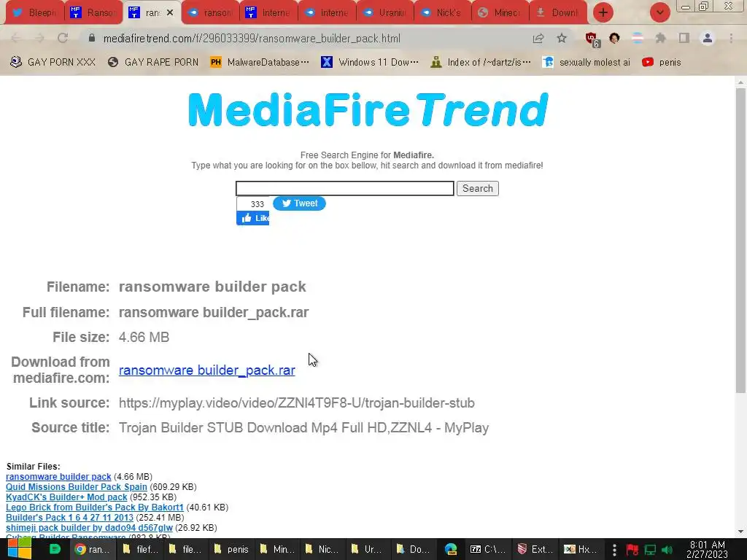Switch to the Ranso tab with MFT icon
This screenshot has width=747, height=560.
[x=93, y=12]
